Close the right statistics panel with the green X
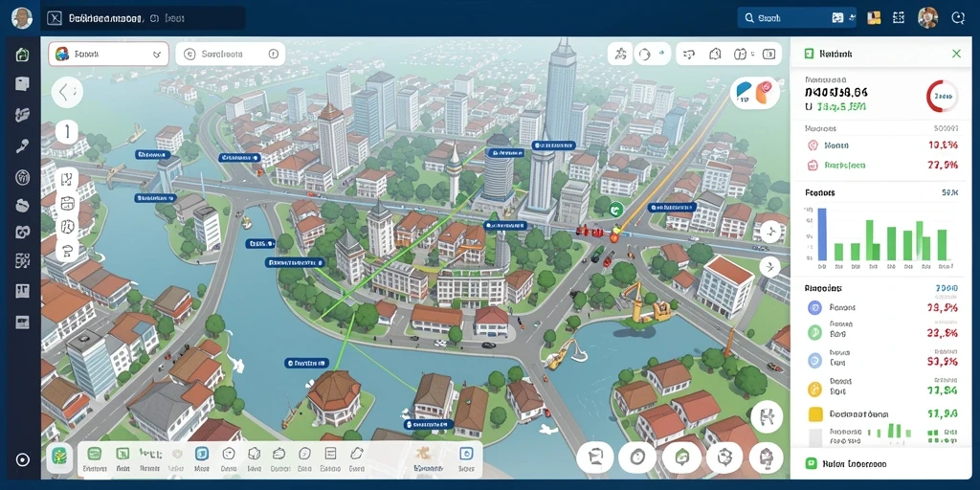 [x=956, y=54]
